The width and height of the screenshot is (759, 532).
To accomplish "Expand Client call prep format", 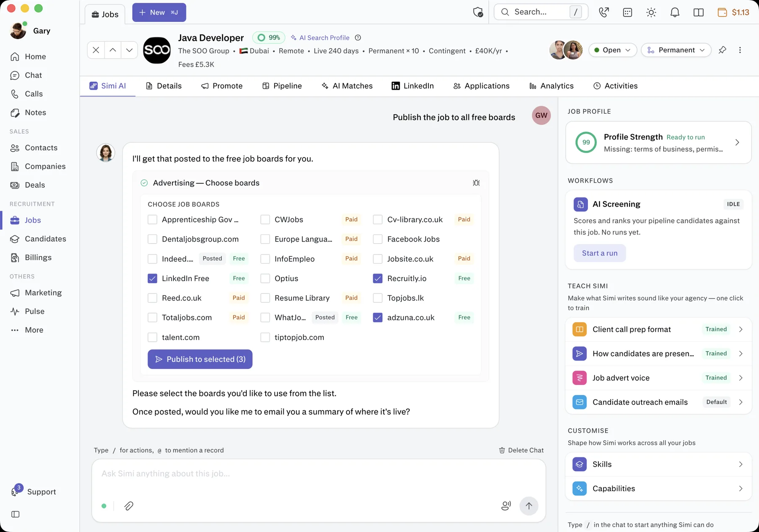I will click(x=658, y=329).
